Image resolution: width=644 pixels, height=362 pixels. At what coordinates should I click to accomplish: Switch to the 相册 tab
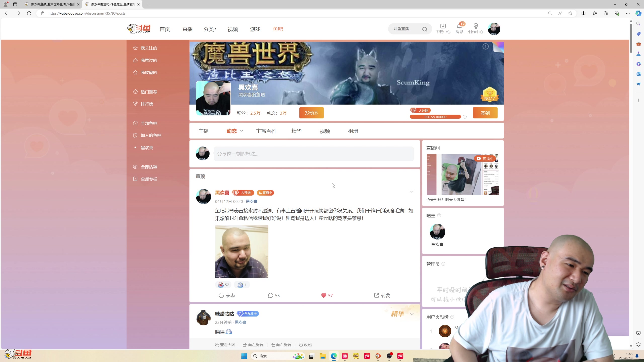point(353,131)
